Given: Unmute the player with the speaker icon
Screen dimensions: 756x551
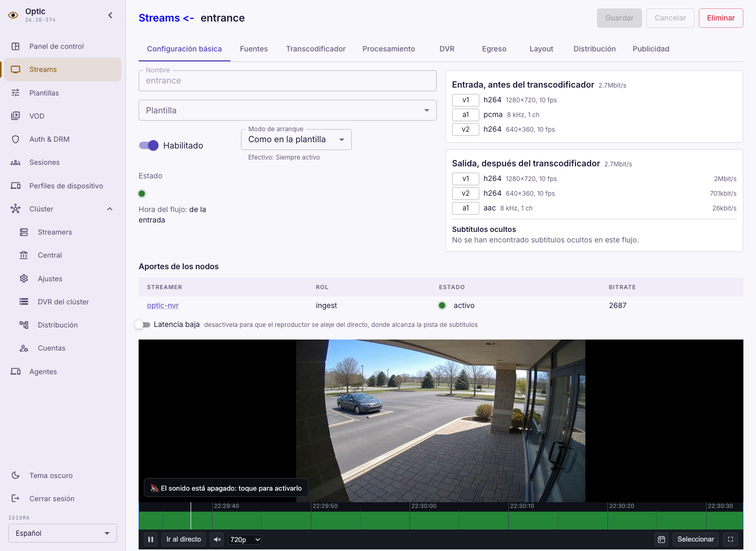Looking at the screenshot, I should [x=217, y=539].
